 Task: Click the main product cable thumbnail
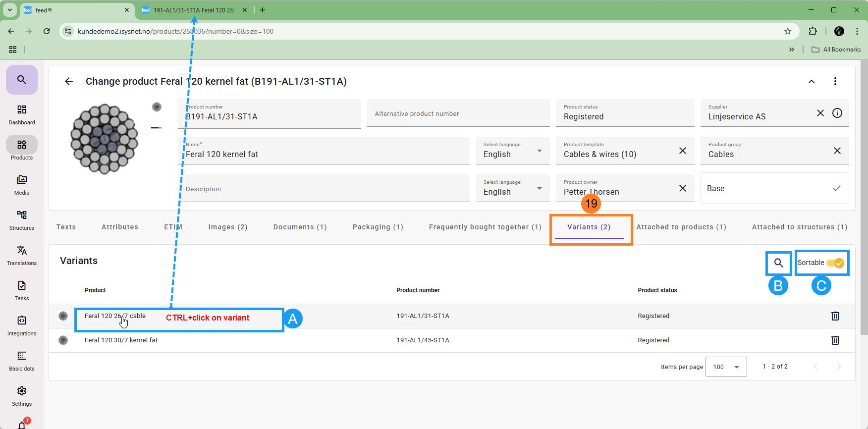104,139
